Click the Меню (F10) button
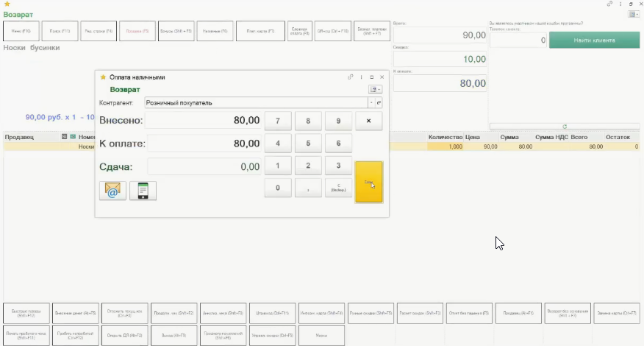Image resolution: width=644 pixels, height=346 pixels. point(21,31)
